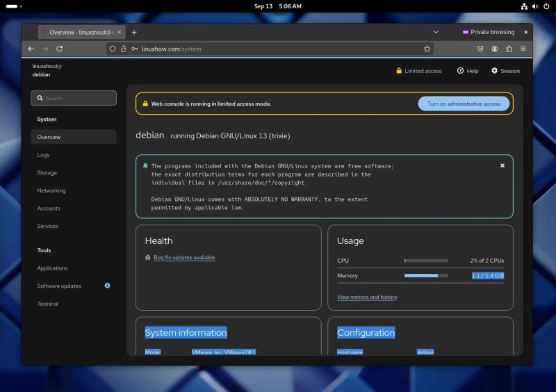Click the linuxshout@ debian host label
556x392 pixels.
[x=47, y=70]
